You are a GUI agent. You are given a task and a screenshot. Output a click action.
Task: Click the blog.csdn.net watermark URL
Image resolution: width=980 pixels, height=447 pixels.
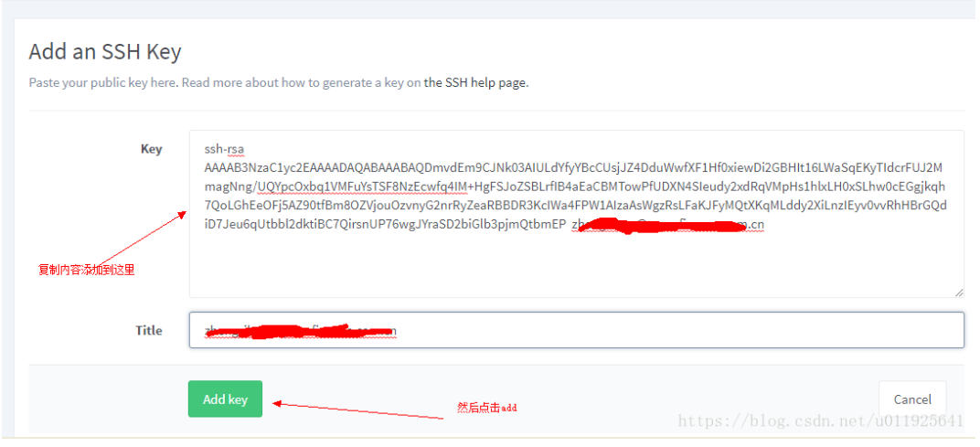820,420
